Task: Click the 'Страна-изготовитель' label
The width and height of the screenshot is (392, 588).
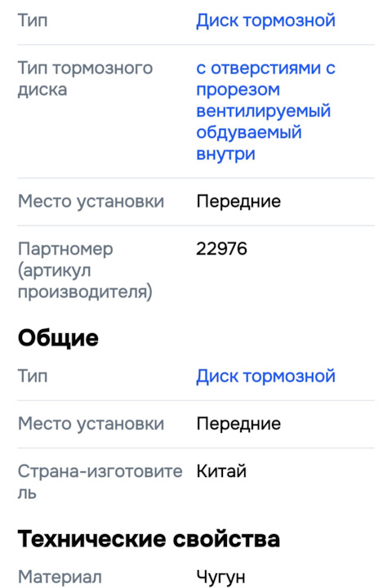Action: (100, 482)
